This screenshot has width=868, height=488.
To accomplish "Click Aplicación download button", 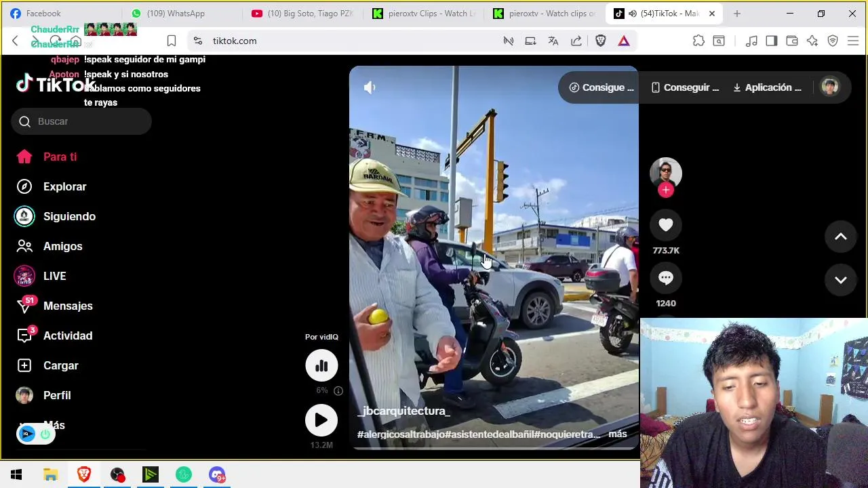I will [767, 87].
